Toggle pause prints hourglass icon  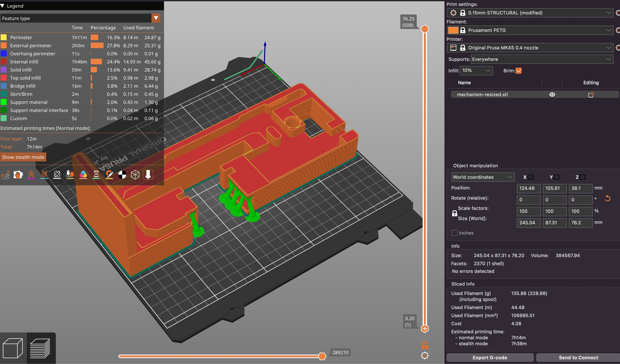pyautogui.click(x=96, y=175)
